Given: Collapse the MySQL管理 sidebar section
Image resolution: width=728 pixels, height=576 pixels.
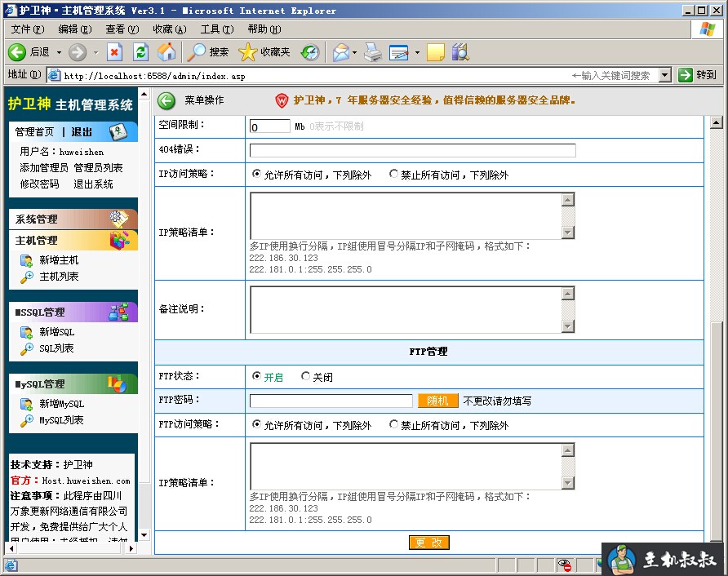Looking at the screenshot, I should (x=73, y=383).
